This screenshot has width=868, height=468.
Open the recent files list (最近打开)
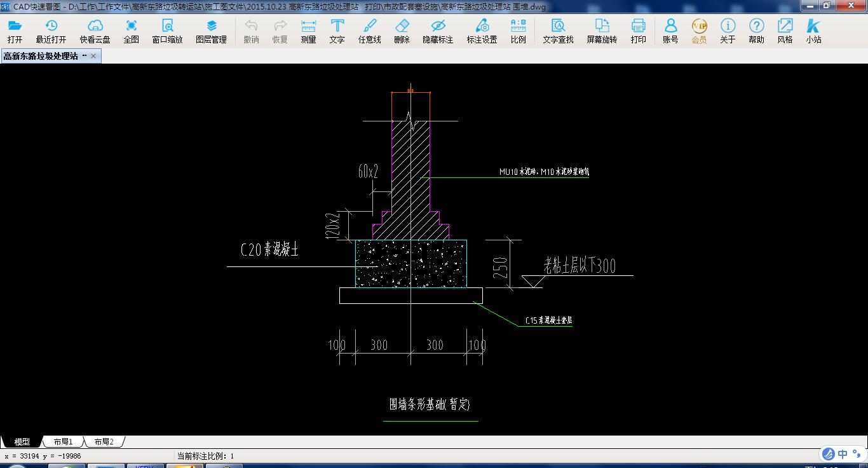(x=51, y=31)
